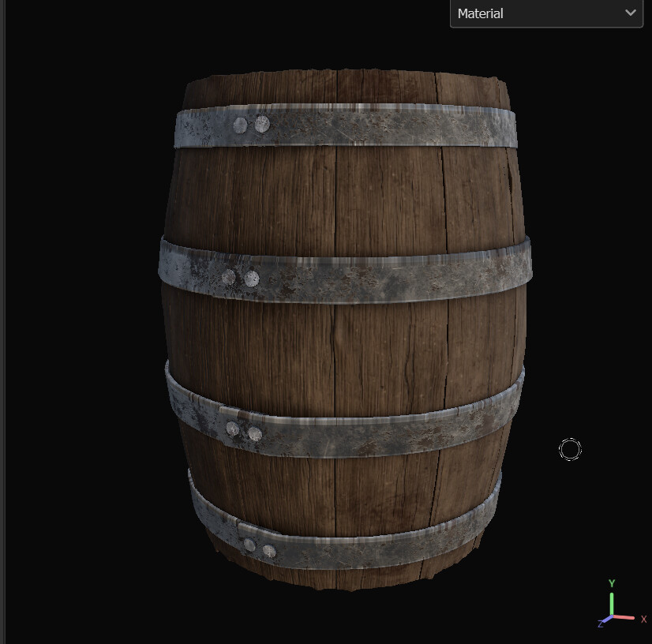Click the chevron on the Material selector
The height and width of the screenshot is (644, 652).
click(x=630, y=13)
